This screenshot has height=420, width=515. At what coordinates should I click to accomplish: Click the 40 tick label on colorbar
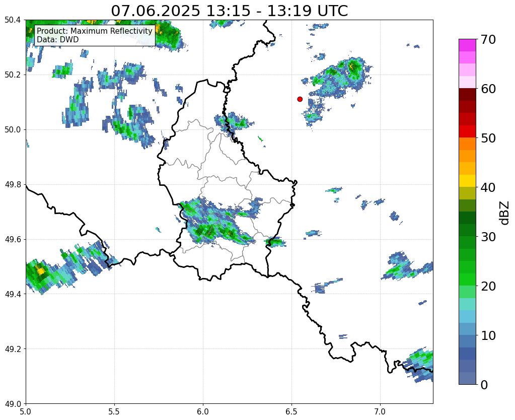[x=488, y=187]
